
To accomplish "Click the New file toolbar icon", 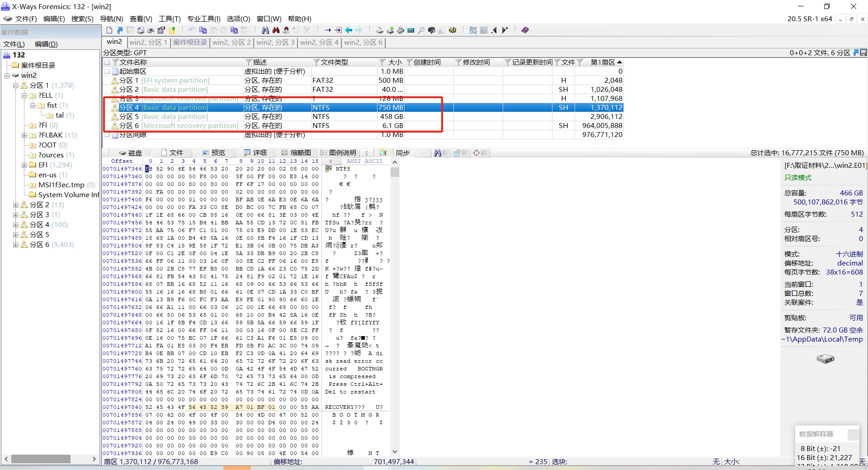I will click(109, 30).
